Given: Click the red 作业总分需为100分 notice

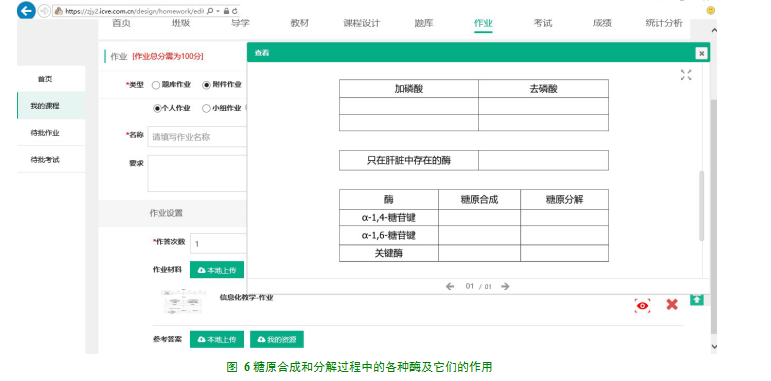Looking at the screenshot, I should (x=168, y=57).
